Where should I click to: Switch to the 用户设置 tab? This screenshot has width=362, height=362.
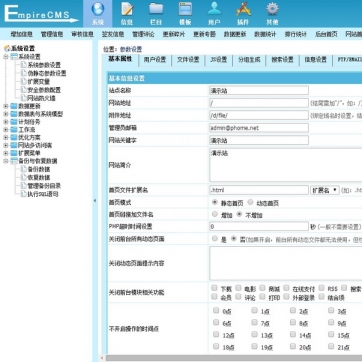click(155, 60)
